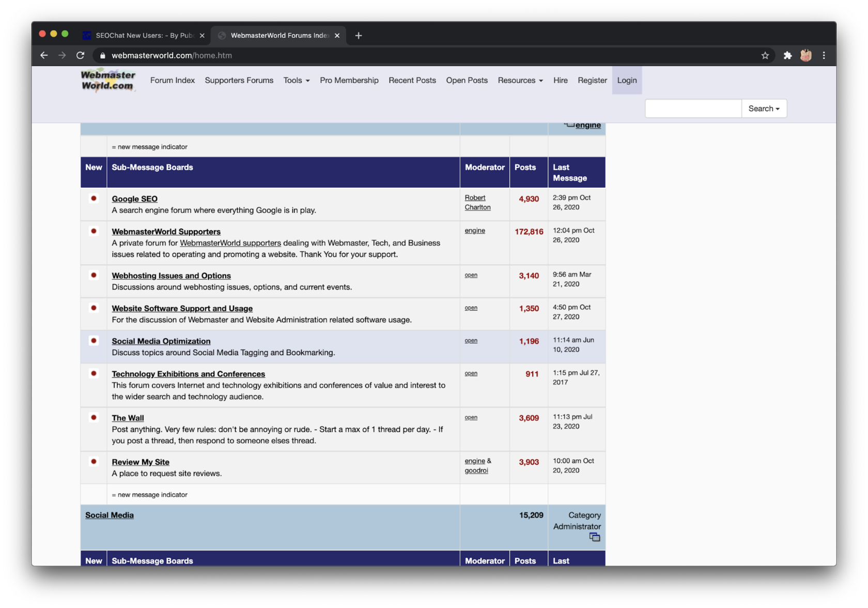Click the 15,209 Social Media post total

click(531, 515)
